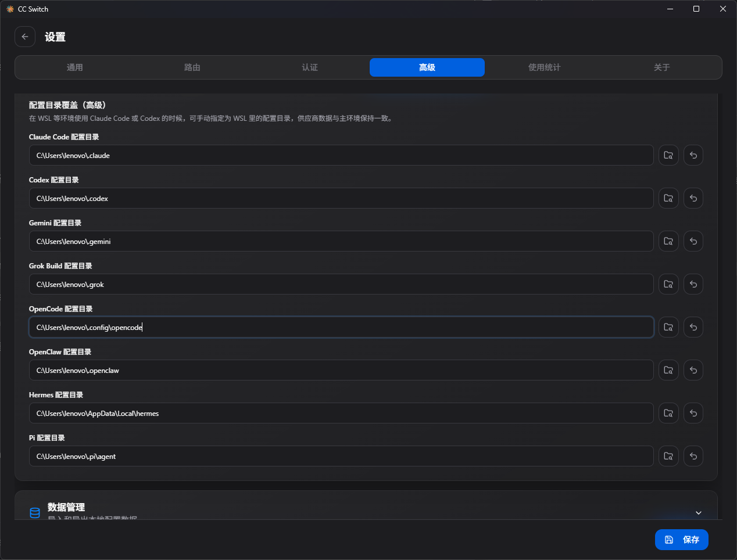The height and width of the screenshot is (560, 737).
Task: Minimize the CC Switch window
Action: click(x=670, y=9)
